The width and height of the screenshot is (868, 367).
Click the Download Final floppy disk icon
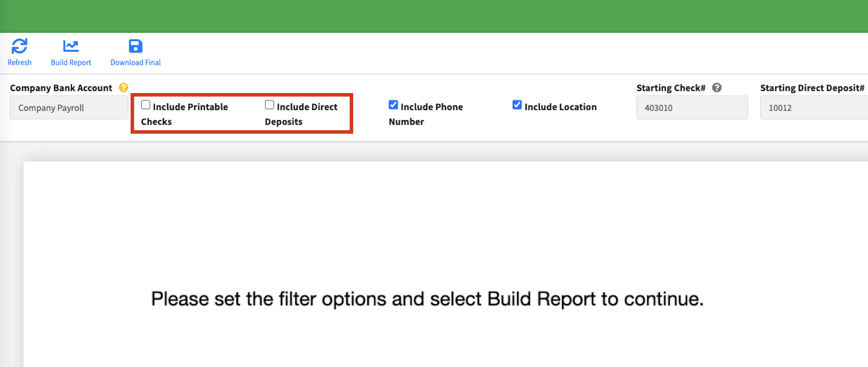coord(135,46)
